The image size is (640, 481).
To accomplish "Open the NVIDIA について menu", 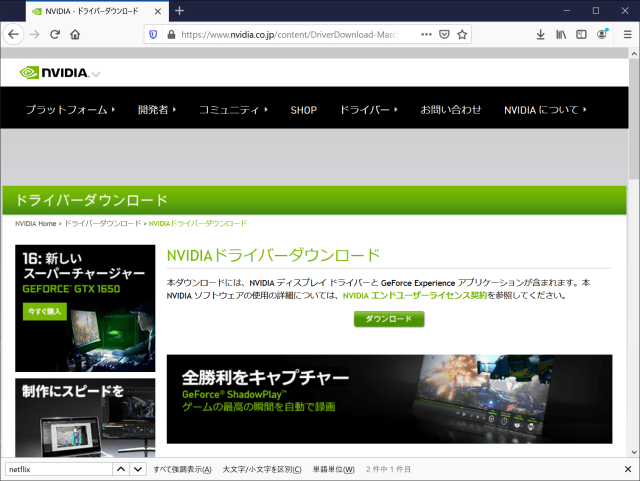I will pyautogui.click(x=545, y=109).
